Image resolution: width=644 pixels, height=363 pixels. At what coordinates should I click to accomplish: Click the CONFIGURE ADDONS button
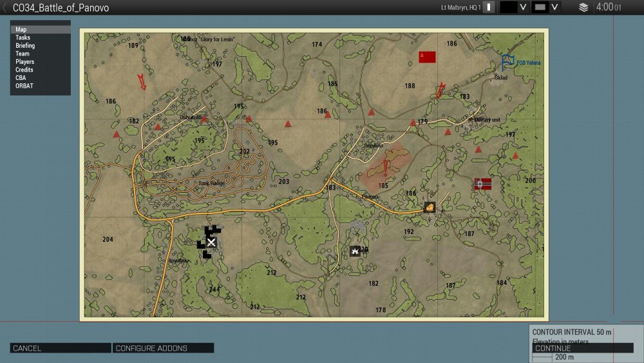pyautogui.click(x=151, y=348)
